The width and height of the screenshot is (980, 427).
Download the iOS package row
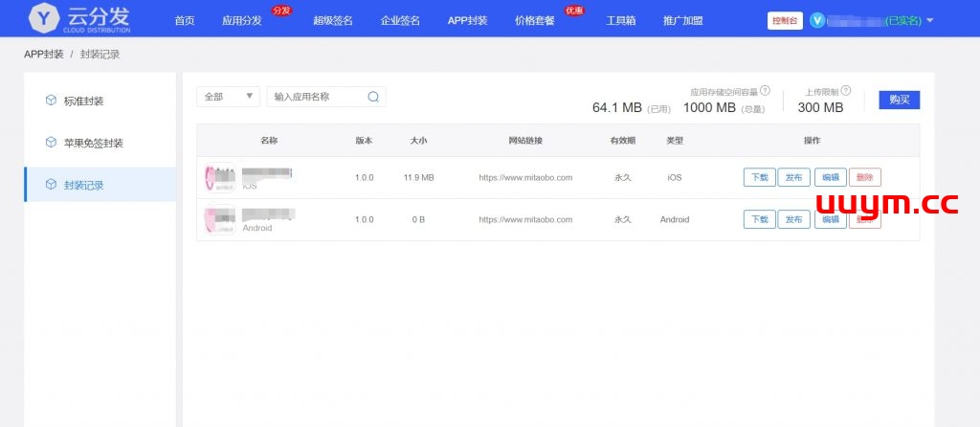click(759, 177)
